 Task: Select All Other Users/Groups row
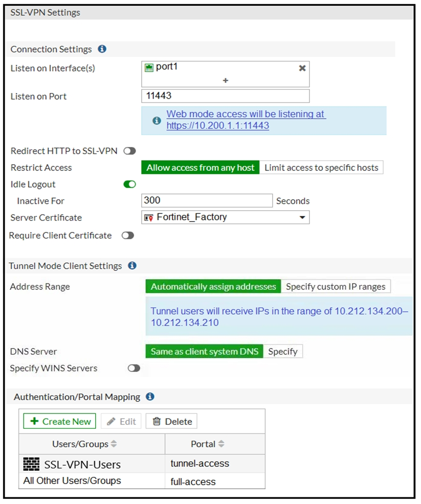click(x=142, y=481)
